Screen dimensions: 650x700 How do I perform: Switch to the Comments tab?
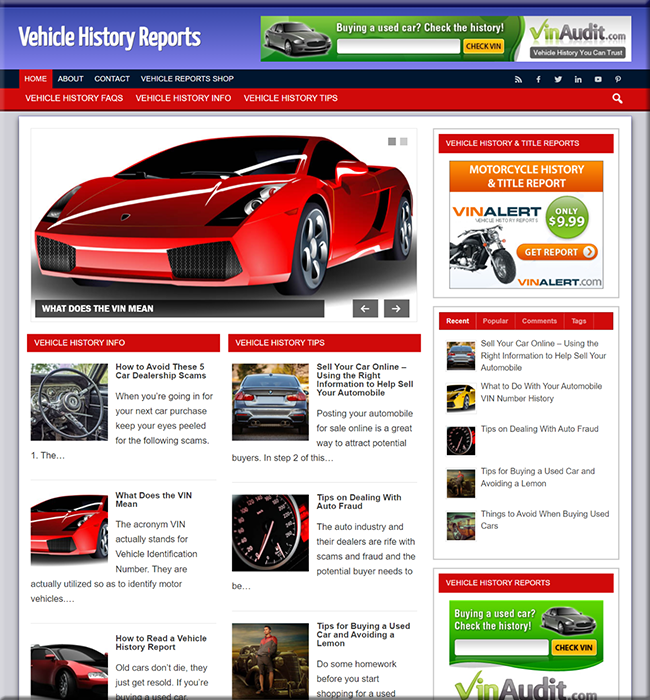[539, 321]
